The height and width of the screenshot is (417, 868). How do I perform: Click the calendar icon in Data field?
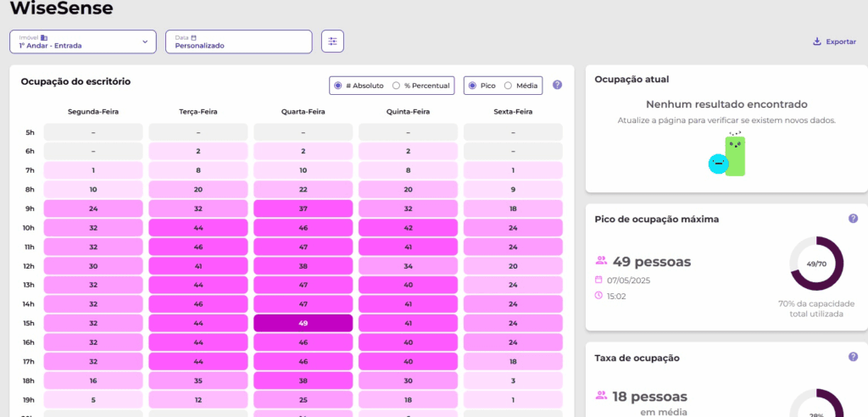point(194,37)
